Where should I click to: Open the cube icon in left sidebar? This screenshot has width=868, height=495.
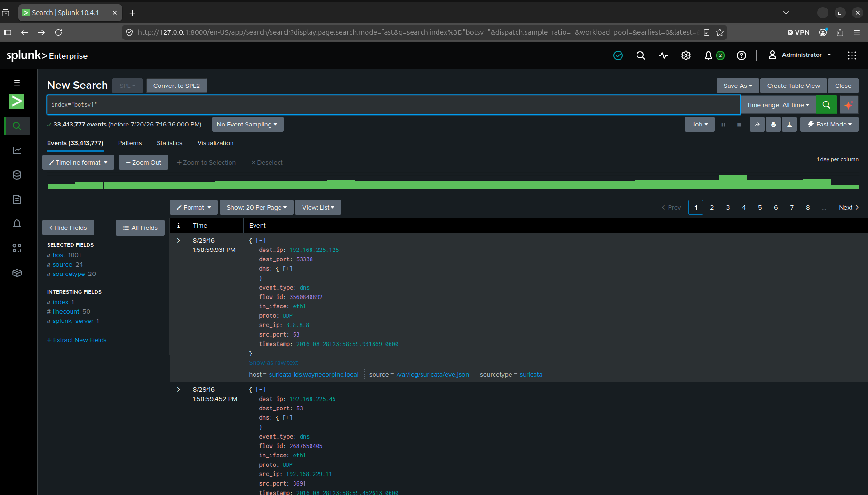tap(17, 273)
